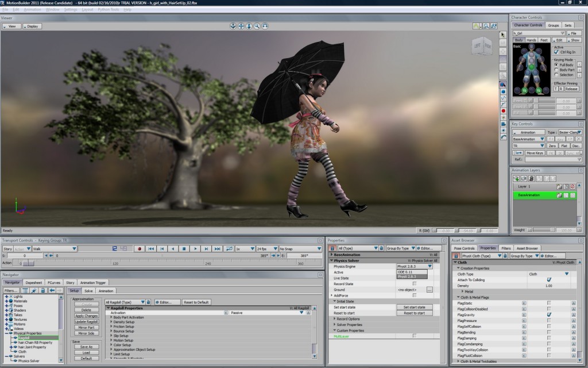
Task: Stop playback in the Transport Controls
Action: (184, 248)
